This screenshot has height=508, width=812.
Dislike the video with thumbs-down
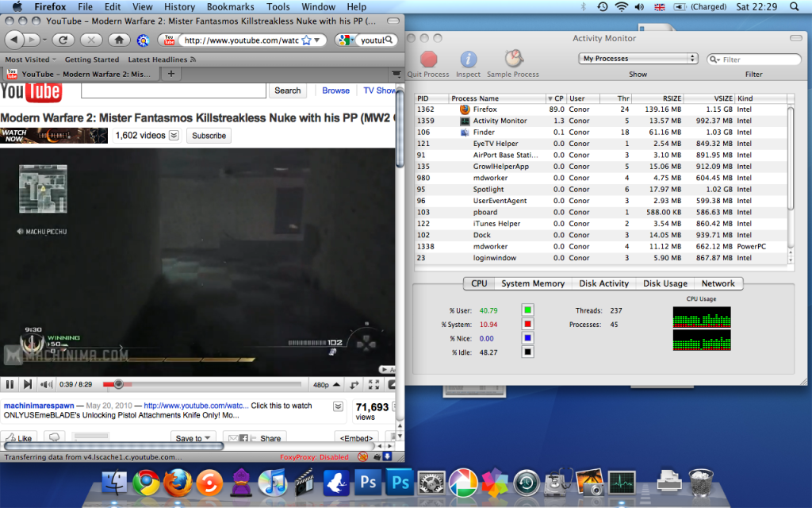[x=54, y=437]
